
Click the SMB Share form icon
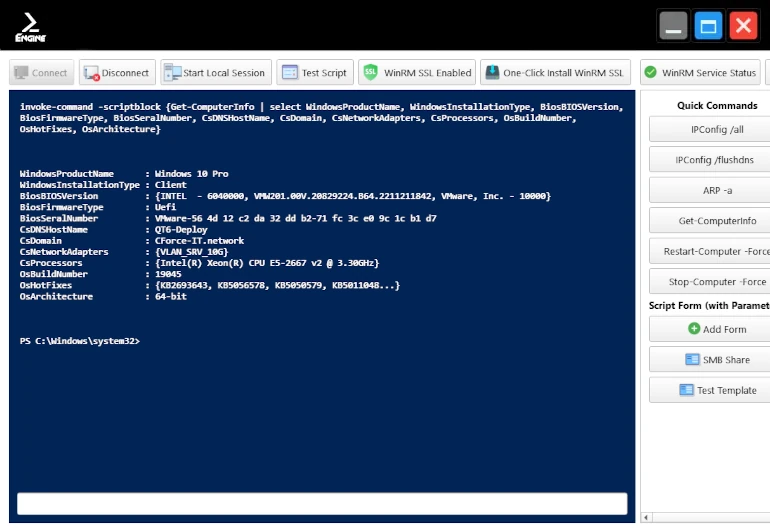tap(692, 360)
